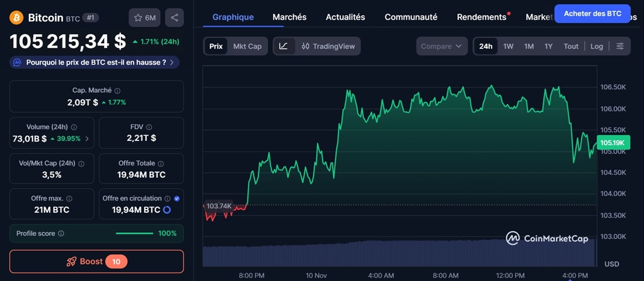
Task: Open the Marchés tab
Action: [289, 17]
